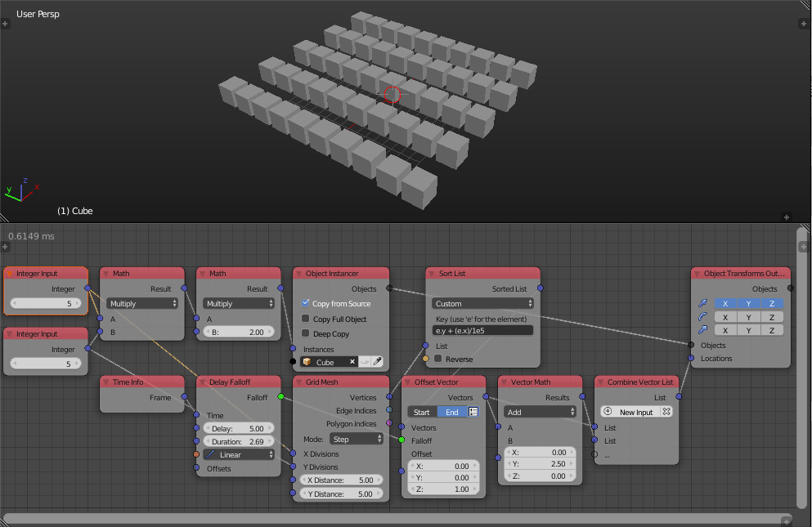Click the 3D viewport top-left plus region toggle
The width and height of the screenshot is (812, 527).
(x=5, y=24)
